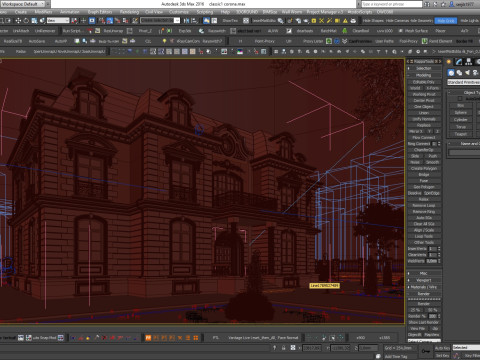
Task: Open the Hierarchy panel icon
Action: [469, 62]
